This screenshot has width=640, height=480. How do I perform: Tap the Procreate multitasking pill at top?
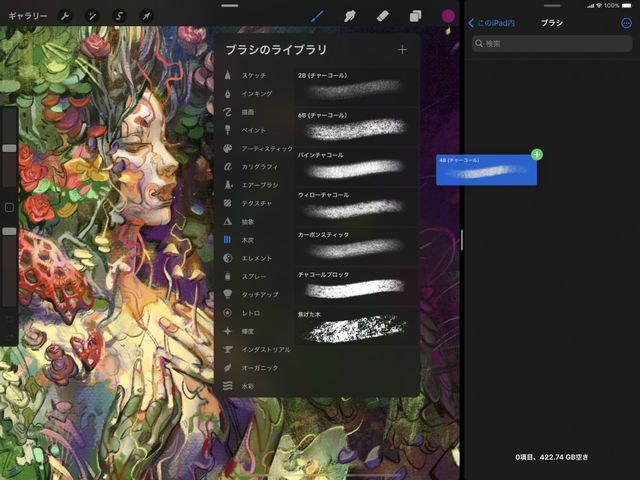[230, 6]
